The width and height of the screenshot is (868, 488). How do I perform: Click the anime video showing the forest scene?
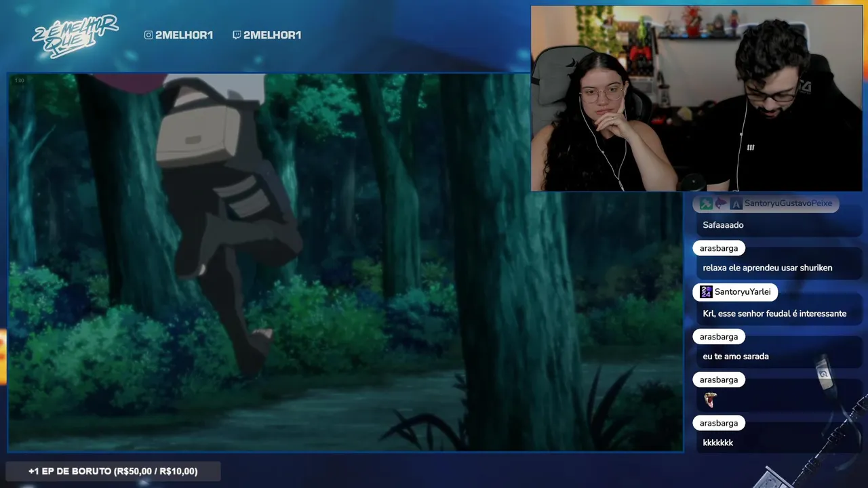[345, 262]
